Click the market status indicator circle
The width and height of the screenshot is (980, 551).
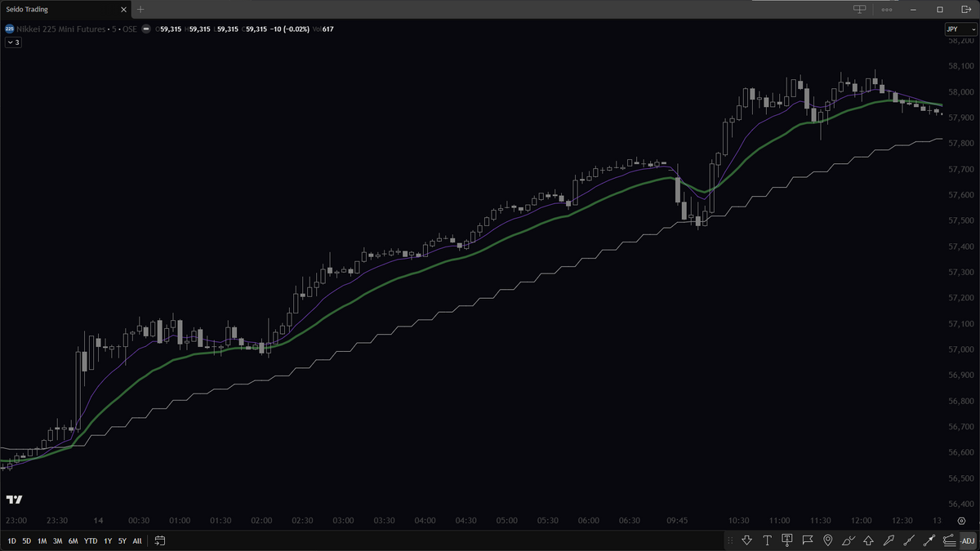(146, 29)
